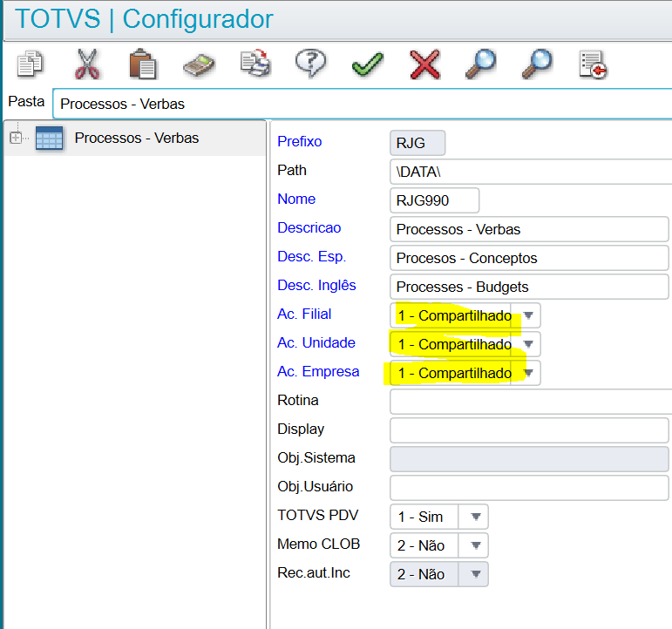672x629 pixels.
Task: Click the Prefixo label
Action: [x=300, y=141]
